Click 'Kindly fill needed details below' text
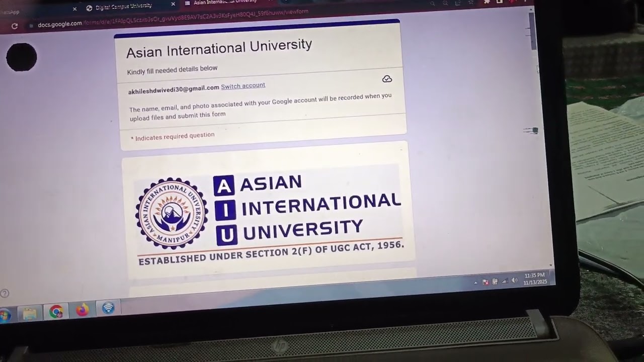 [x=172, y=70]
